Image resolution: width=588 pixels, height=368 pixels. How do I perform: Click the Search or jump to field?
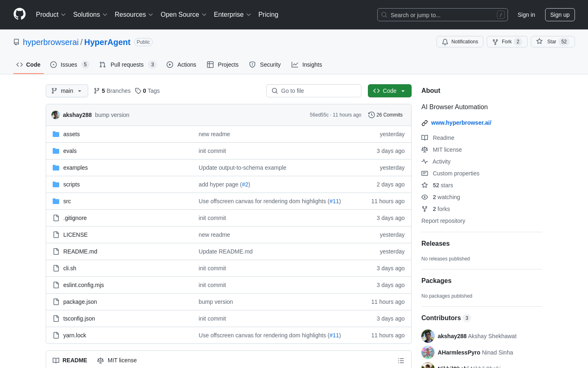coord(443,15)
